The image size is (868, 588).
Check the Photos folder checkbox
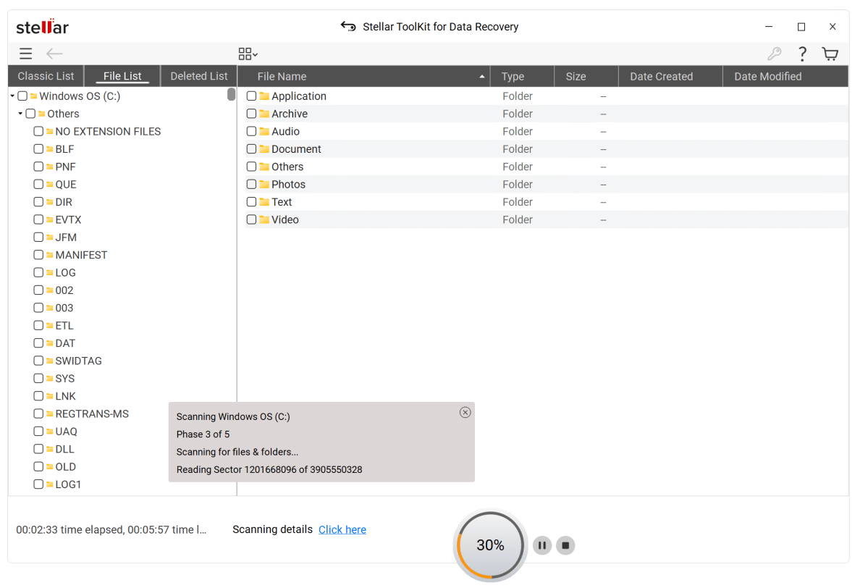point(251,185)
